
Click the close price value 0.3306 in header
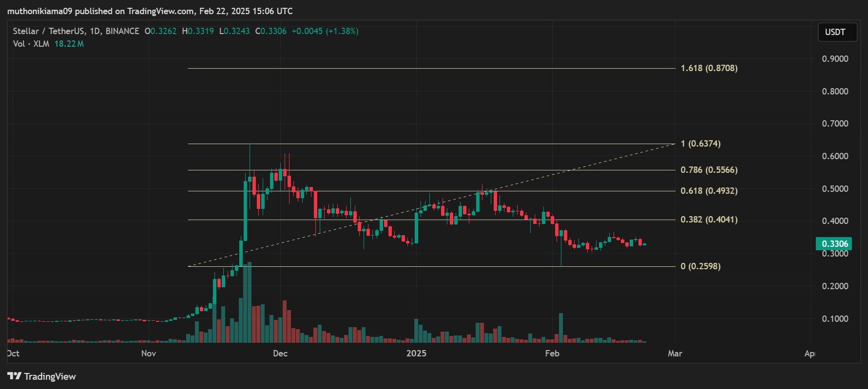tap(273, 31)
